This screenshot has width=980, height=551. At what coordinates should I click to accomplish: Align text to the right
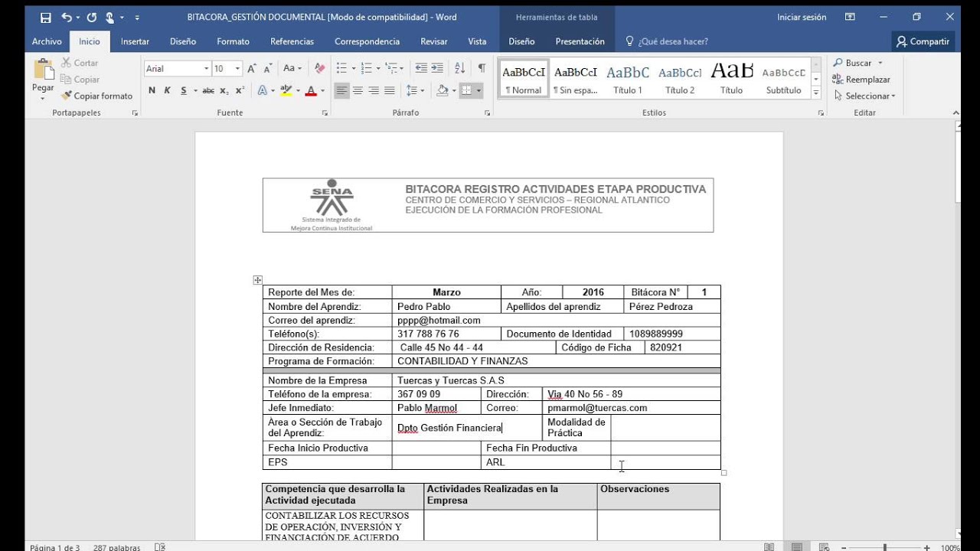(x=374, y=90)
